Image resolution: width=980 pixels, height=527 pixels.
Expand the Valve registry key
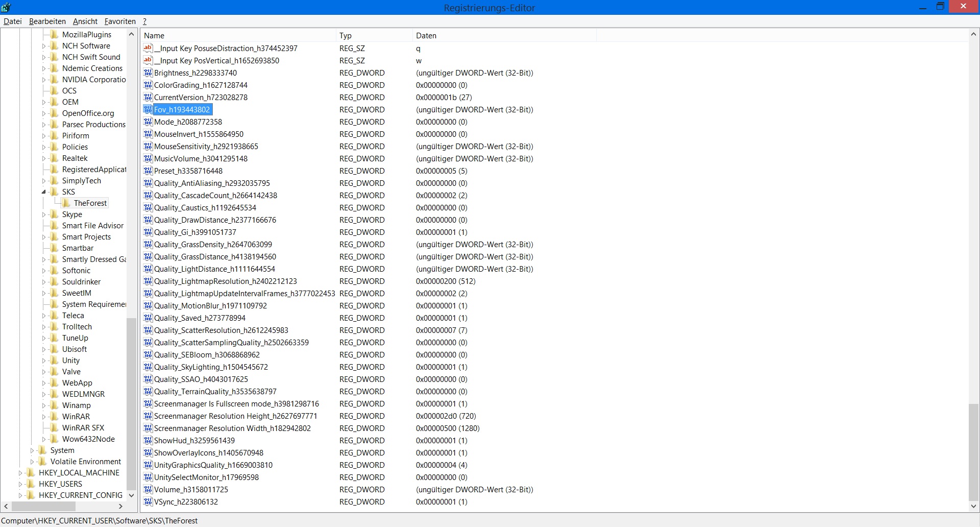(44, 372)
